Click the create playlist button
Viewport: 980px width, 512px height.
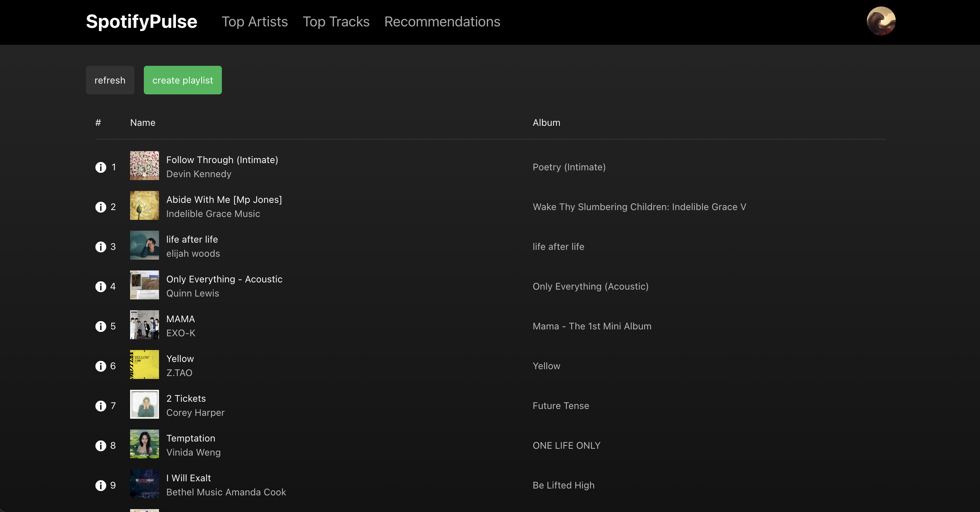tap(182, 80)
